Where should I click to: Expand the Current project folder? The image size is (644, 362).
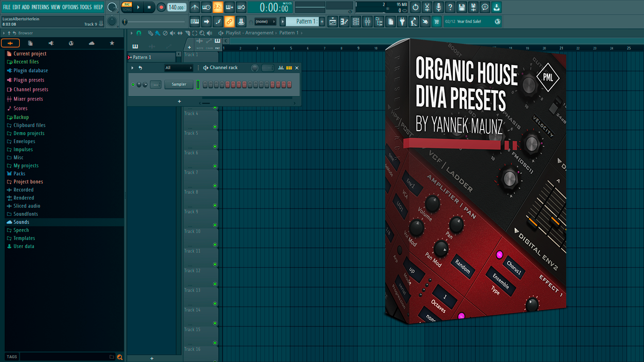pos(30,54)
